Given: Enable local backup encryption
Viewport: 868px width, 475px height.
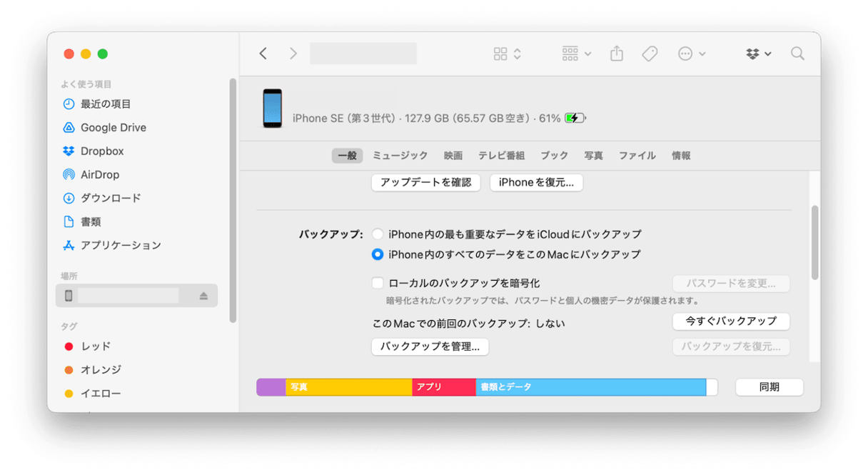Looking at the screenshot, I should click(378, 283).
